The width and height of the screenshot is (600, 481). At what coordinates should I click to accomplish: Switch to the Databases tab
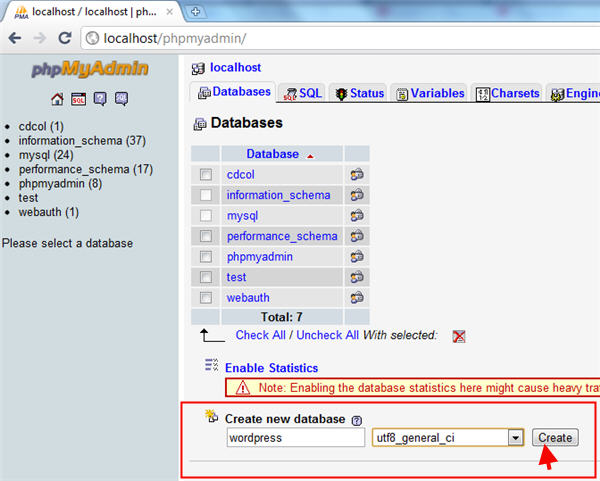point(234,92)
